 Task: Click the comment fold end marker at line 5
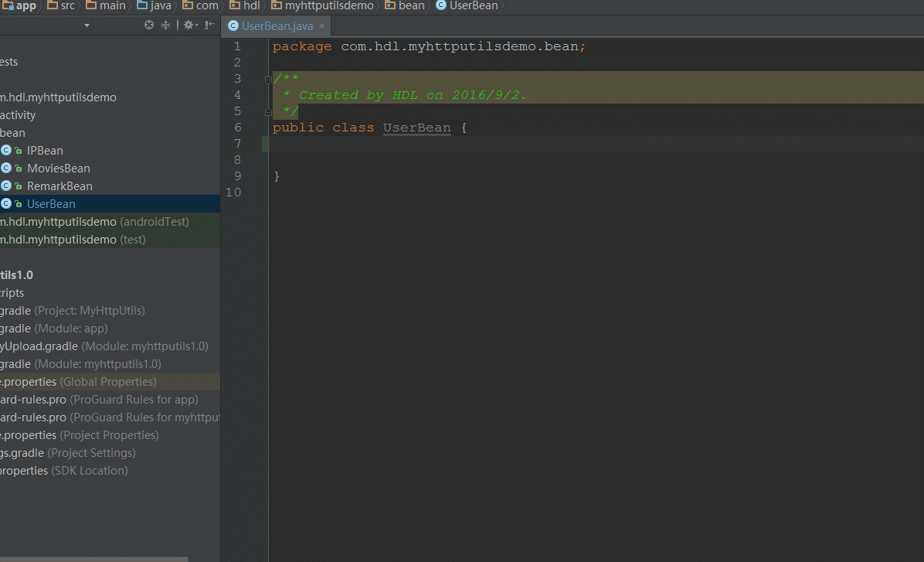point(268,111)
